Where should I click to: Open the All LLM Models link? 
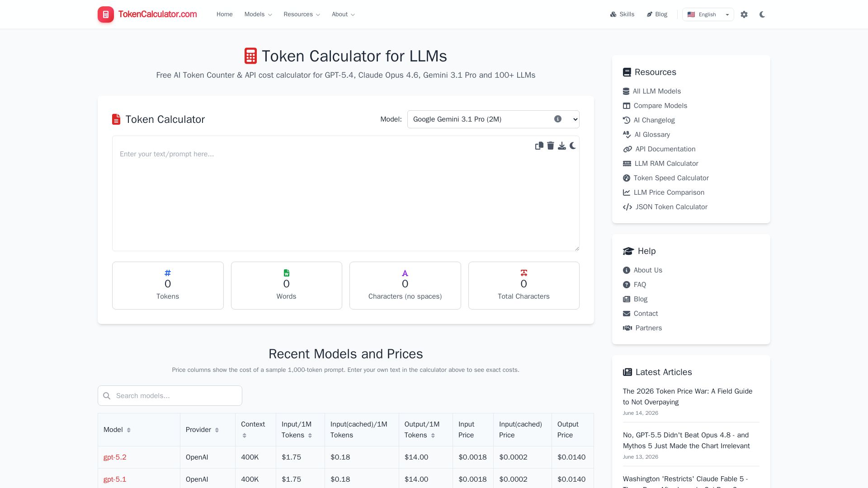[657, 91]
